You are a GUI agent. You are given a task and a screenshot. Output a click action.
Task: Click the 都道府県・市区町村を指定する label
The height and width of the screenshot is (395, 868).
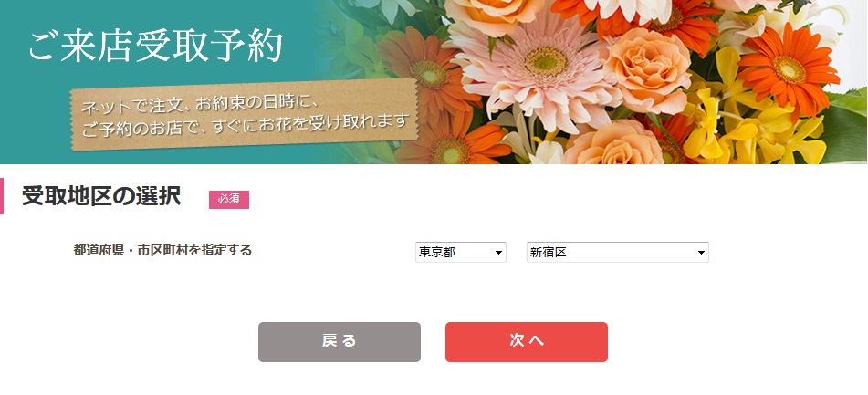pyautogui.click(x=162, y=251)
